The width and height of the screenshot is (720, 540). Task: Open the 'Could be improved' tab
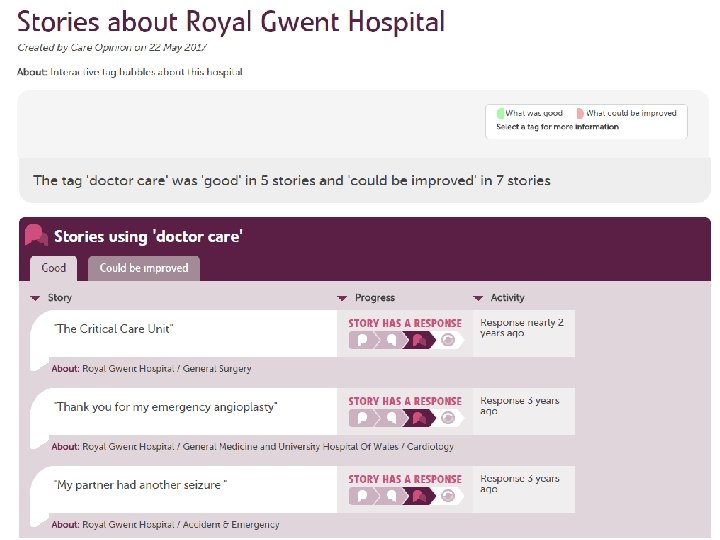(x=144, y=268)
